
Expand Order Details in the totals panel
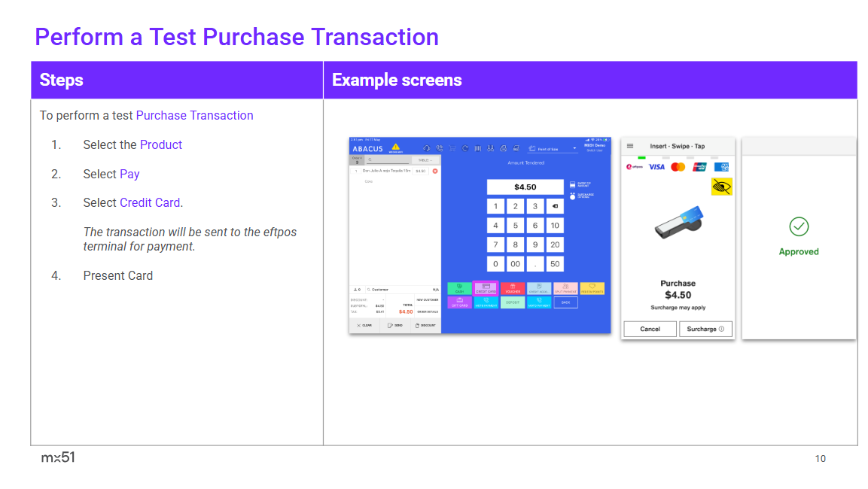pos(428,311)
